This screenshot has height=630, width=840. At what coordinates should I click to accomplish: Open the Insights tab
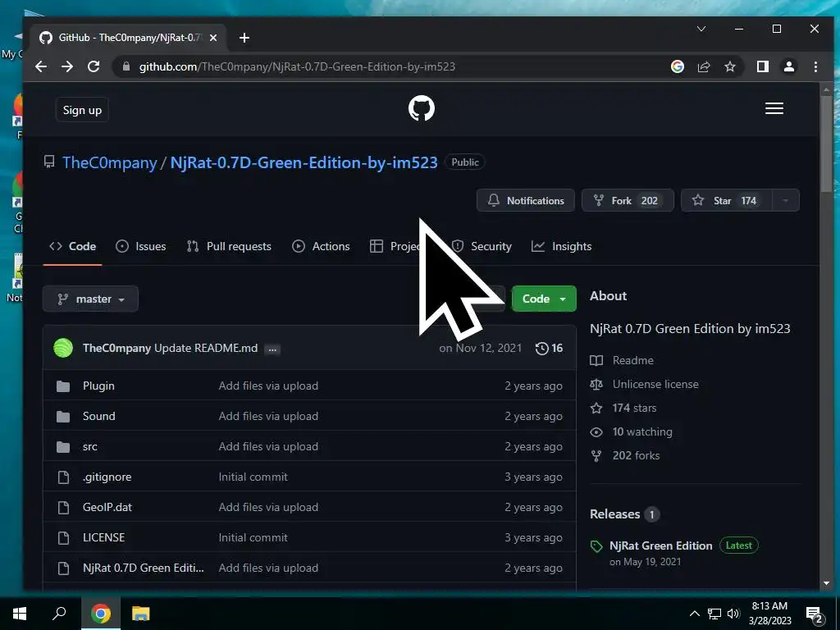tap(561, 246)
